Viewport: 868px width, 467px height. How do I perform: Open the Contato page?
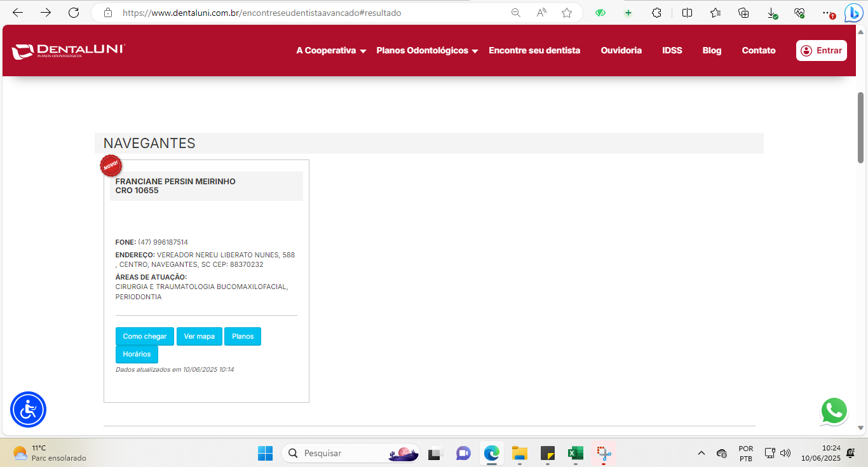point(759,51)
